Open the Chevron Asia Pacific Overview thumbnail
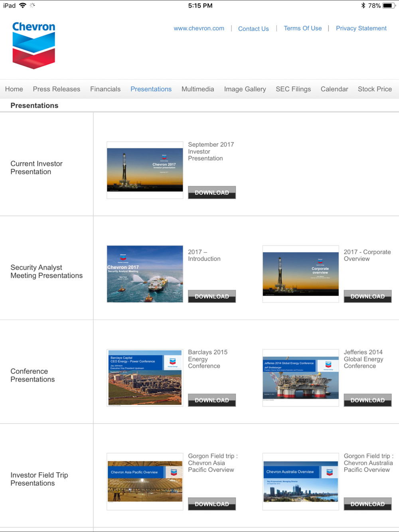Screen dimensions: 399x532 145,481
